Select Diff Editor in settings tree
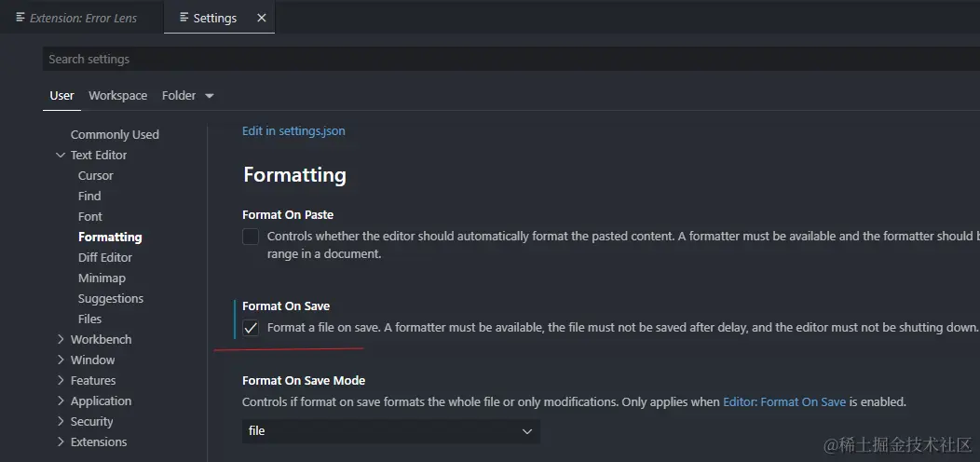The width and height of the screenshot is (980, 462). (105, 257)
